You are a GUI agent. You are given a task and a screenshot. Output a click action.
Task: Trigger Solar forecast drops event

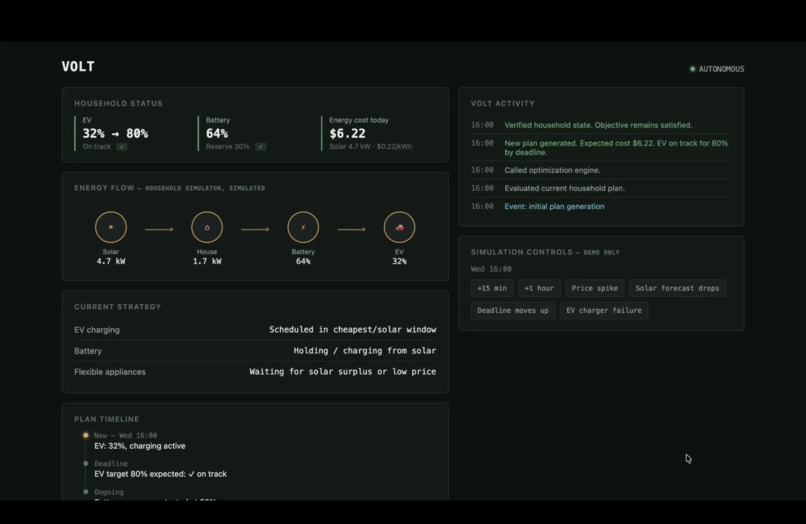click(x=677, y=288)
